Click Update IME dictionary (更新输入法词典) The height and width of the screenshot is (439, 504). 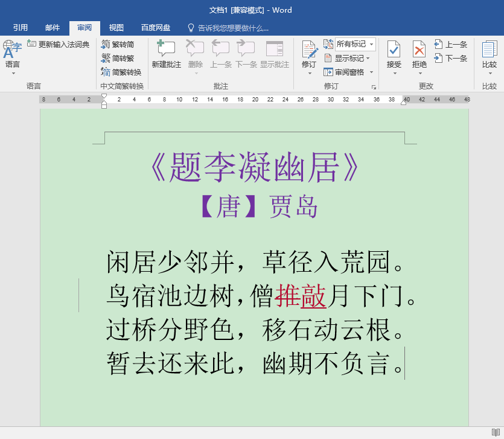tap(58, 44)
